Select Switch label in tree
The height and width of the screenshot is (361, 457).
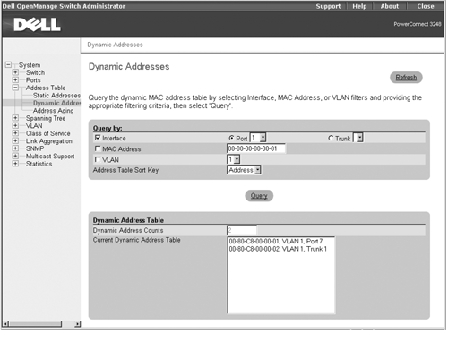point(35,72)
